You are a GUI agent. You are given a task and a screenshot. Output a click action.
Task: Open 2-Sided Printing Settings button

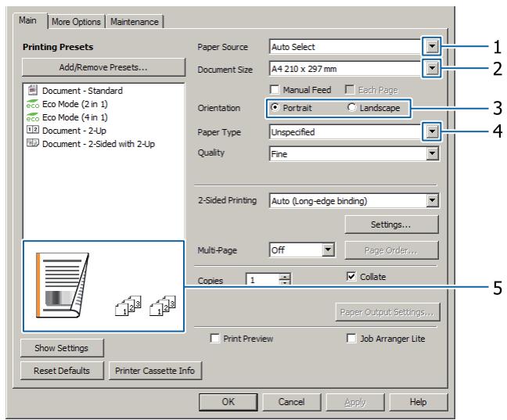[391, 224]
